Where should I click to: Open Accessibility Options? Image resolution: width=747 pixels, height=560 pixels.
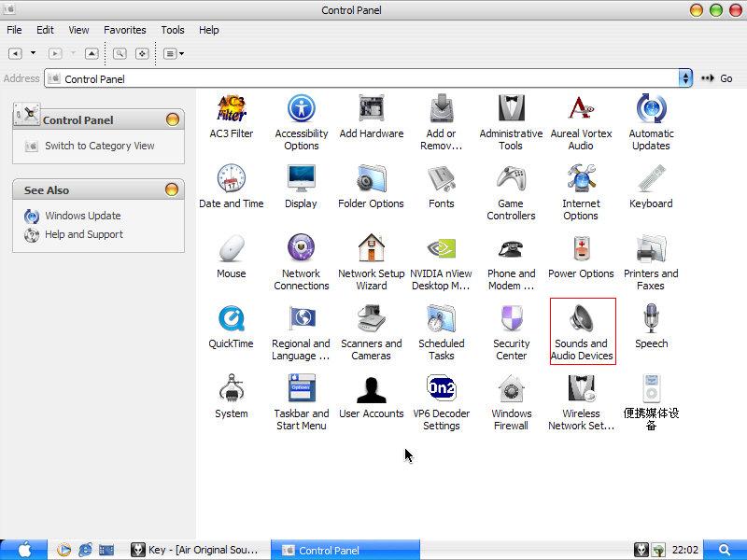pos(301,123)
